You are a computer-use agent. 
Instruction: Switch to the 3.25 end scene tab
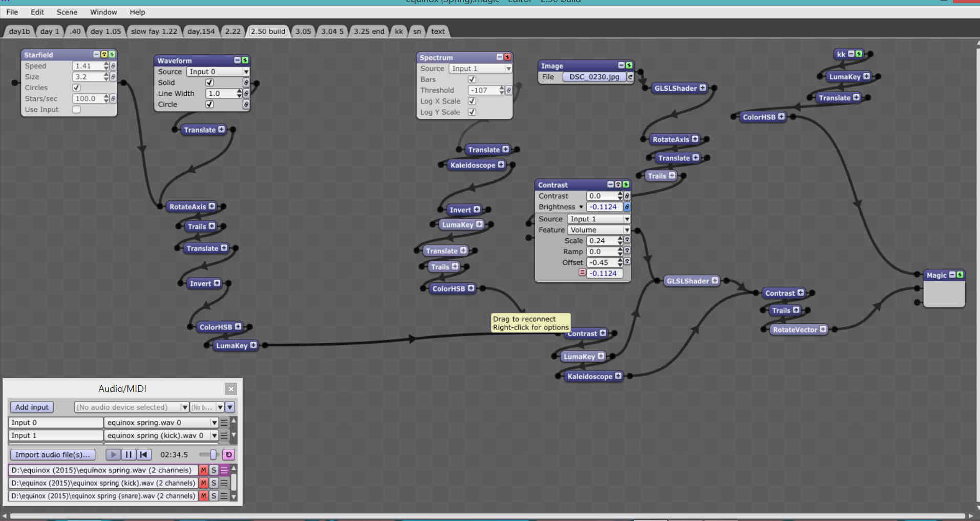click(369, 31)
